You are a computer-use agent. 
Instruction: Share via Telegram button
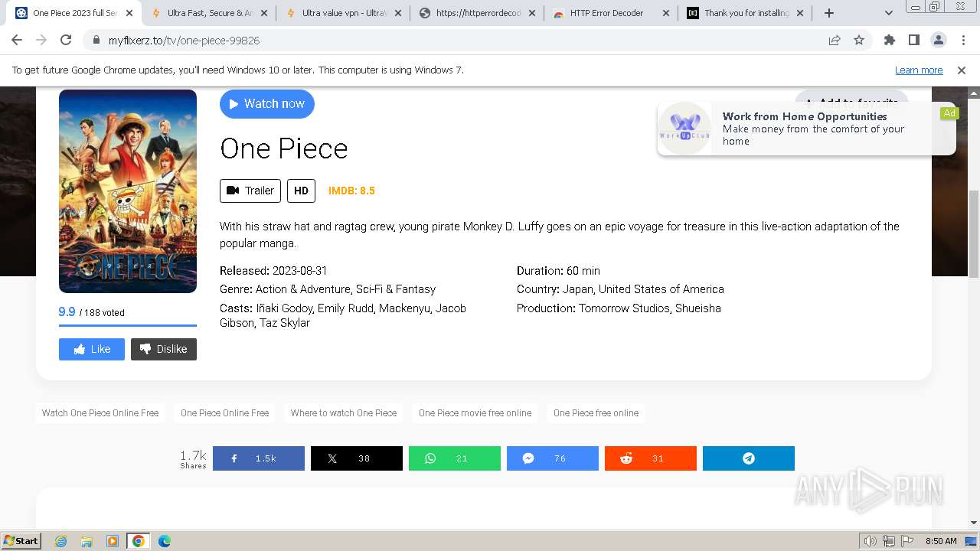[x=749, y=458]
